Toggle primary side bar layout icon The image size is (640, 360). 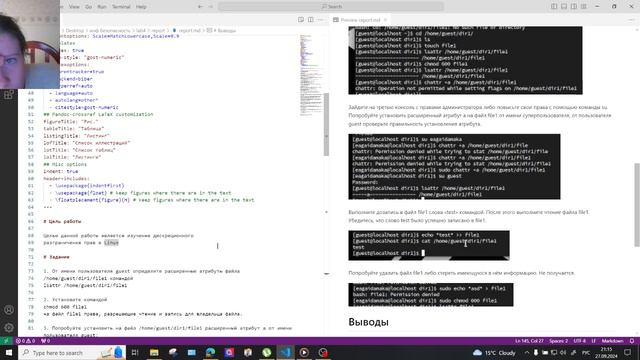click(x=554, y=7)
